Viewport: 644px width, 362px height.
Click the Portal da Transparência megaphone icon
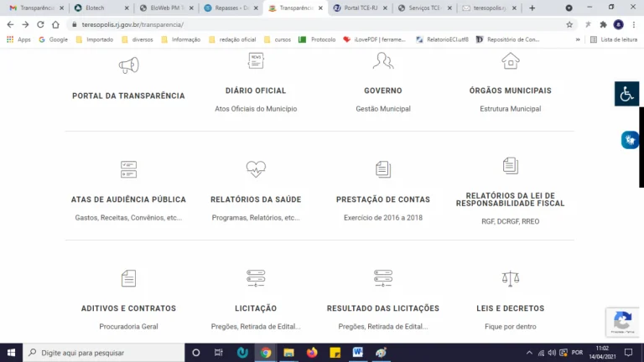pos(128,65)
